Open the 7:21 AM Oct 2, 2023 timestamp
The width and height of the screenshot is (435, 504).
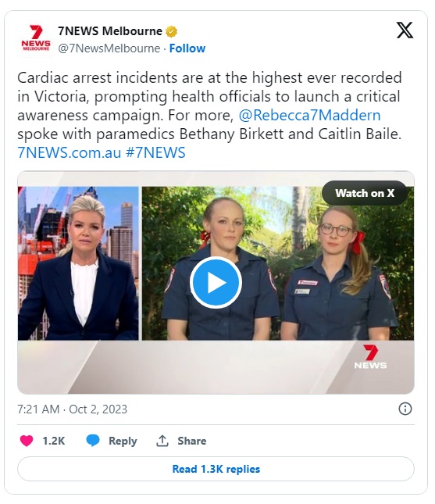73,409
